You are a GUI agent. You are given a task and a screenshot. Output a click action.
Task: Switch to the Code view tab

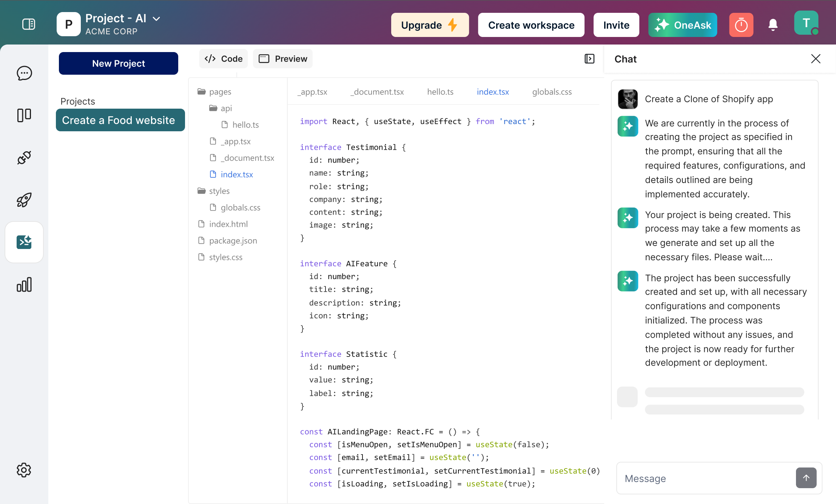224,59
